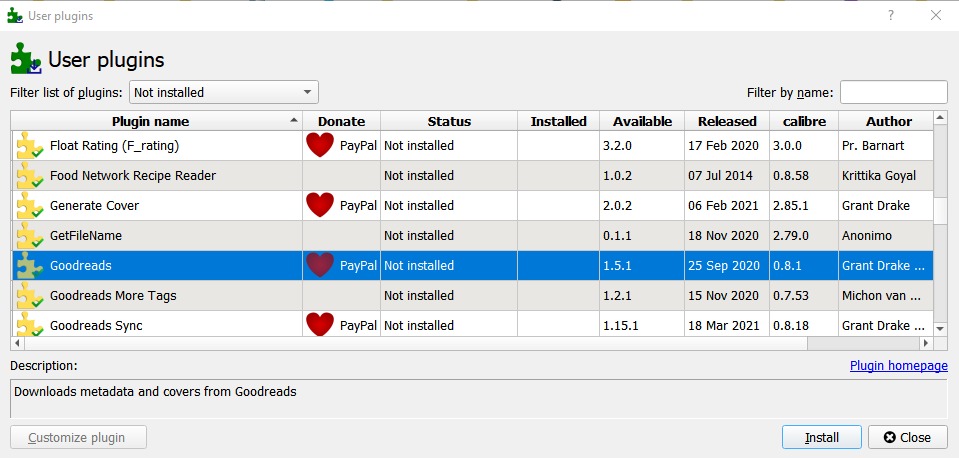Click the horizontal scrollbar thumb
The height and width of the screenshot is (458, 959).
tap(416, 343)
